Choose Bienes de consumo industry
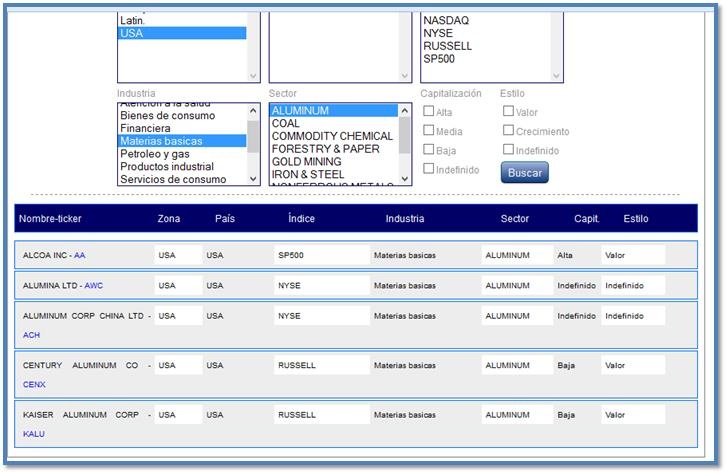This screenshot has height=474, width=727. (182, 115)
